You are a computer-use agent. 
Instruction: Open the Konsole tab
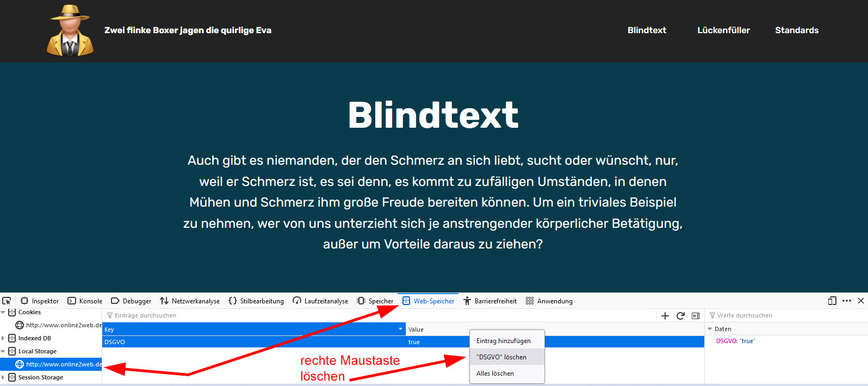pyautogui.click(x=85, y=301)
